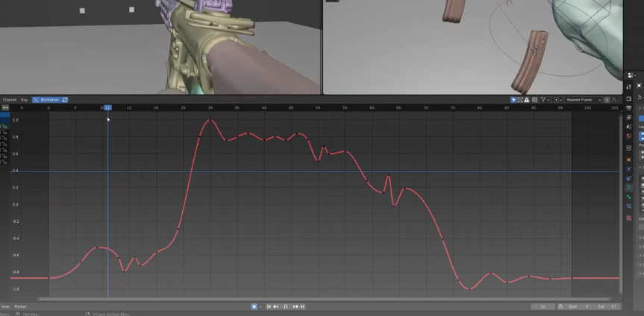Toggle the Normalize button in graph editor
The image size is (644, 316).
point(46,100)
